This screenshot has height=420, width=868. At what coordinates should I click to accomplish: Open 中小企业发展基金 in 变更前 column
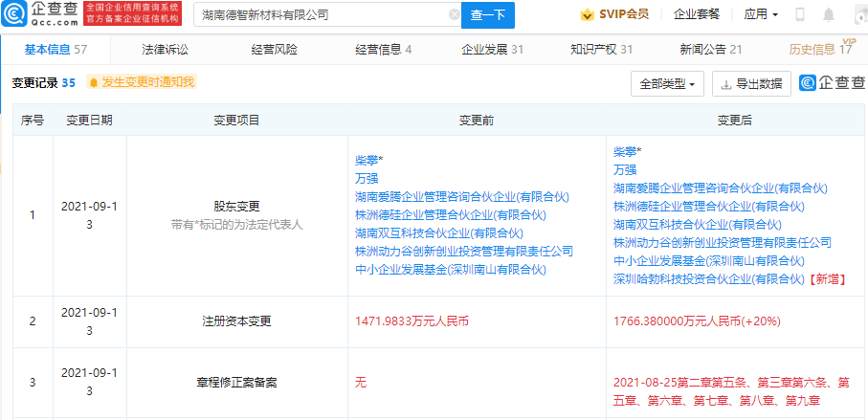tap(451, 270)
